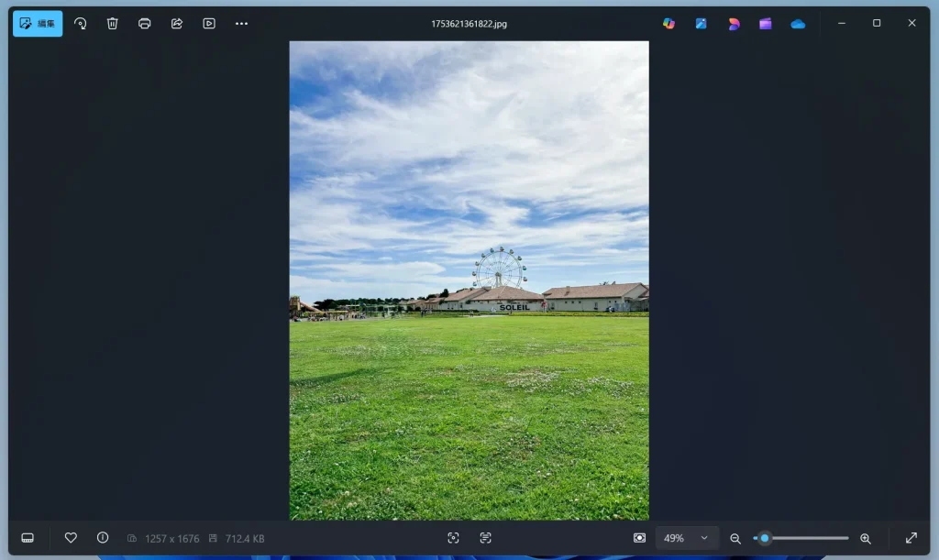Start the slideshow with the play icon
Image resolution: width=939 pixels, height=560 pixels.
click(209, 23)
